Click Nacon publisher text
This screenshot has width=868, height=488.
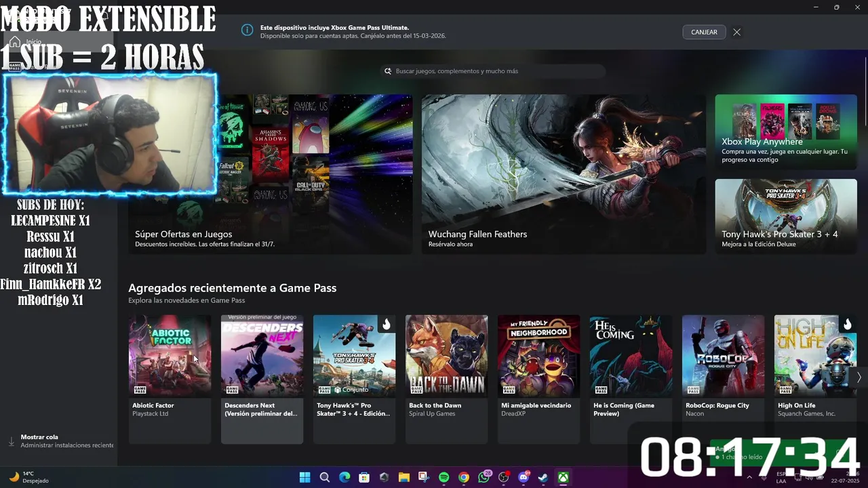(694, 413)
